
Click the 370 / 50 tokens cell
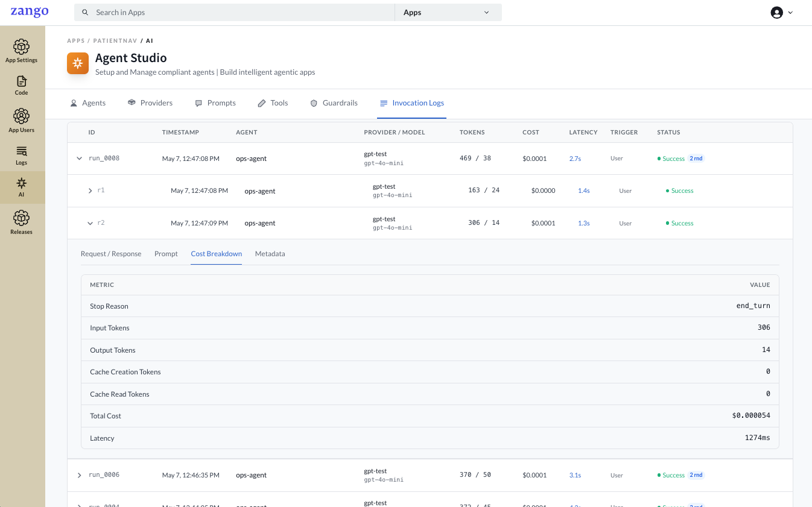pos(475,475)
